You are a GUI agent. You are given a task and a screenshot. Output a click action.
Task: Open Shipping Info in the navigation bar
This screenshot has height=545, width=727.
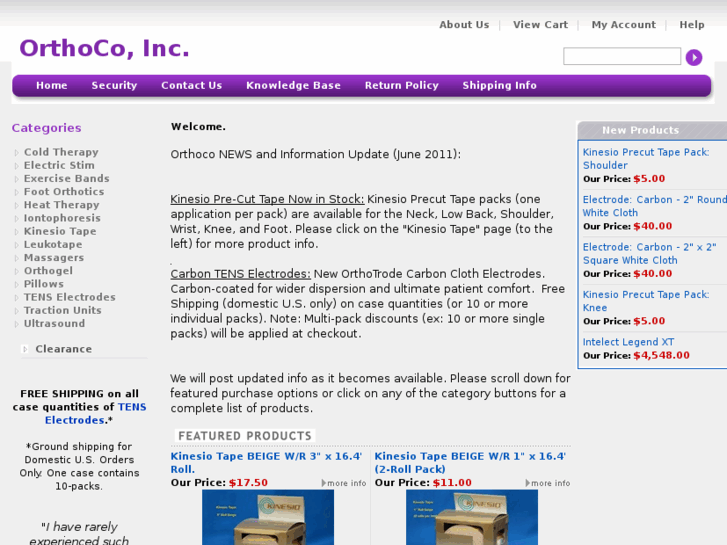[x=499, y=85]
